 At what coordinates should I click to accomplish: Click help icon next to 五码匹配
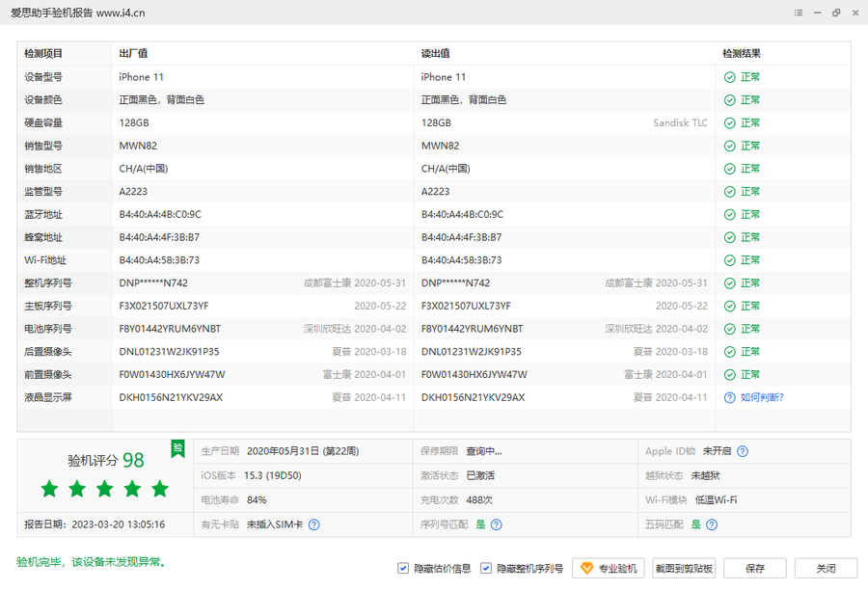pyautogui.click(x=712, y=524)
